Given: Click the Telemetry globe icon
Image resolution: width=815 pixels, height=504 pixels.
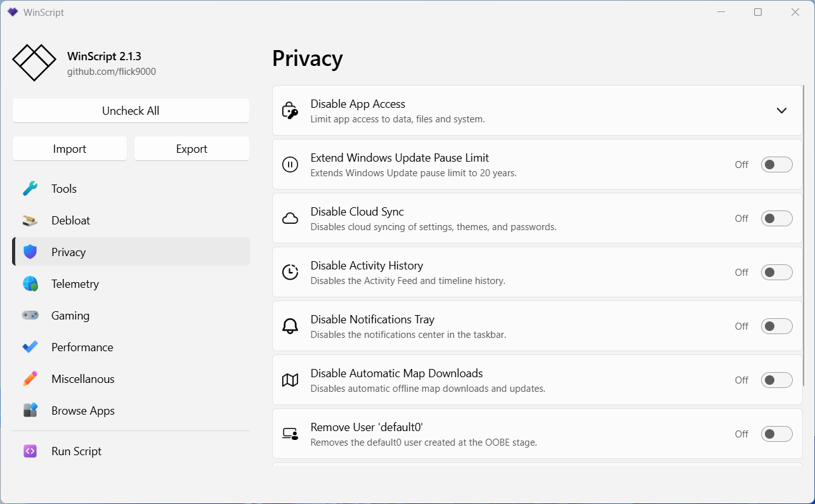Looking at the screenshot, I should 30,284.
